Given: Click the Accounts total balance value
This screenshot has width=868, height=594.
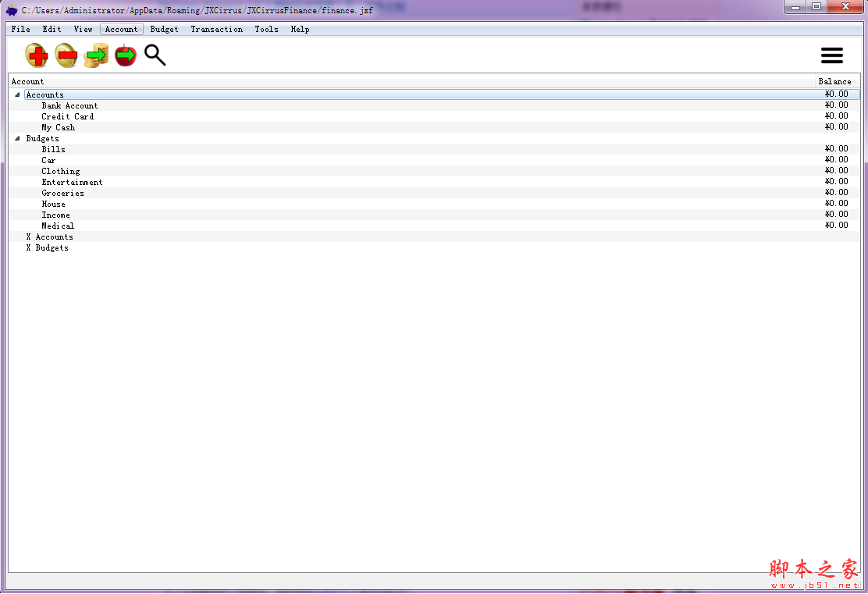Looking at the screenshot, I should click(x=837, y=94).
